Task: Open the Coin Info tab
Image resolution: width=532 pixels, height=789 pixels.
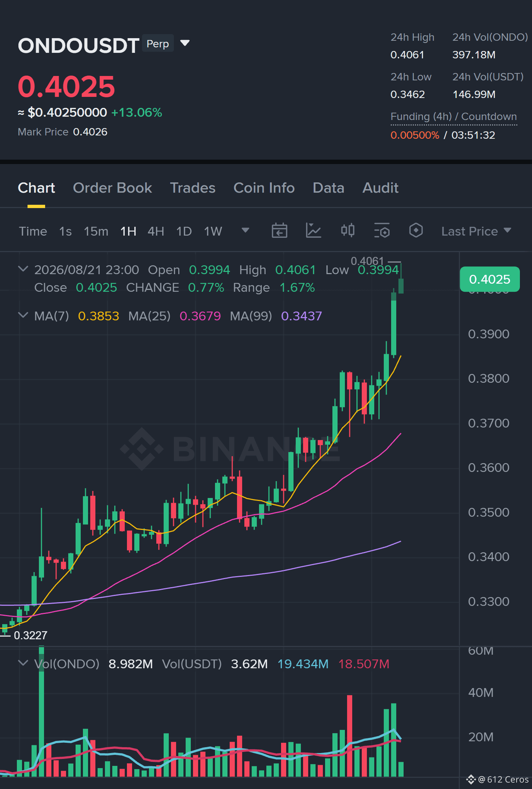Action: pos(264,188)
